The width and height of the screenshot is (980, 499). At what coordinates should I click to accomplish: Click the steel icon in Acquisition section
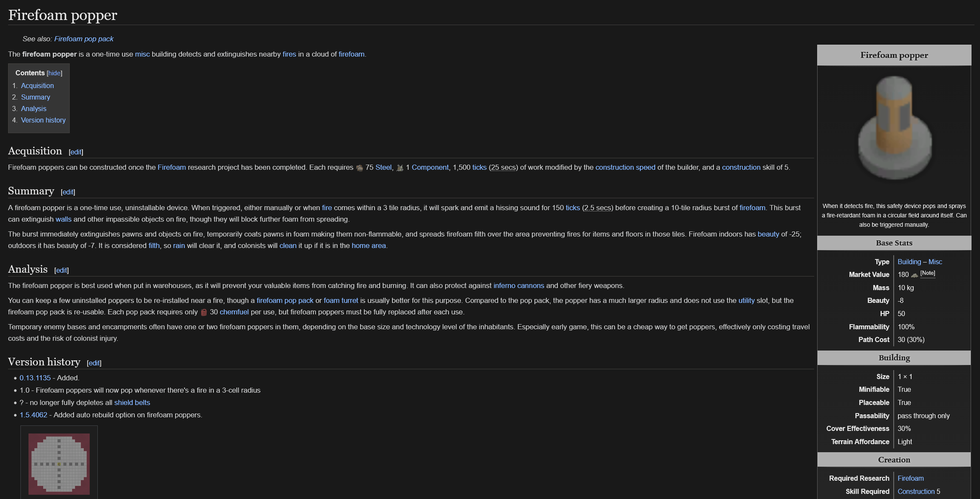(359, 168)
